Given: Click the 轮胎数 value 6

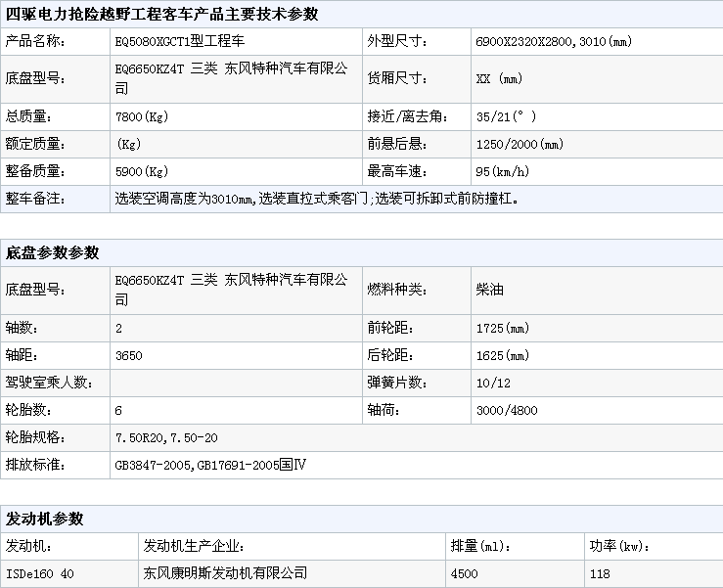Looking at the screenshot, I should tap(118, 411).
